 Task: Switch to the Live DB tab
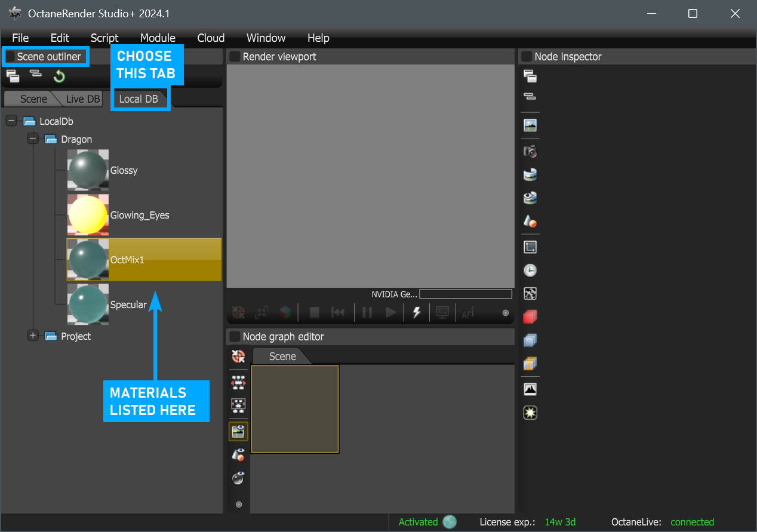point(83,99)
